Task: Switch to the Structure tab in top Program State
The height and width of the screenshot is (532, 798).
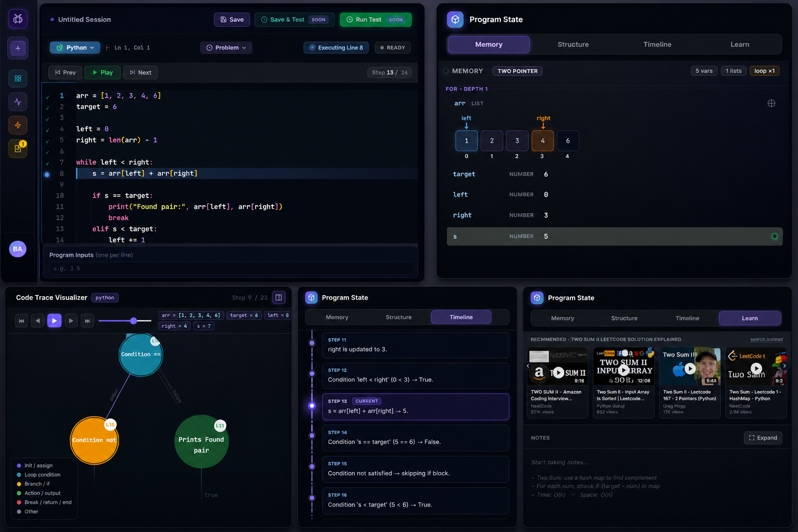Action: [573, 45]
